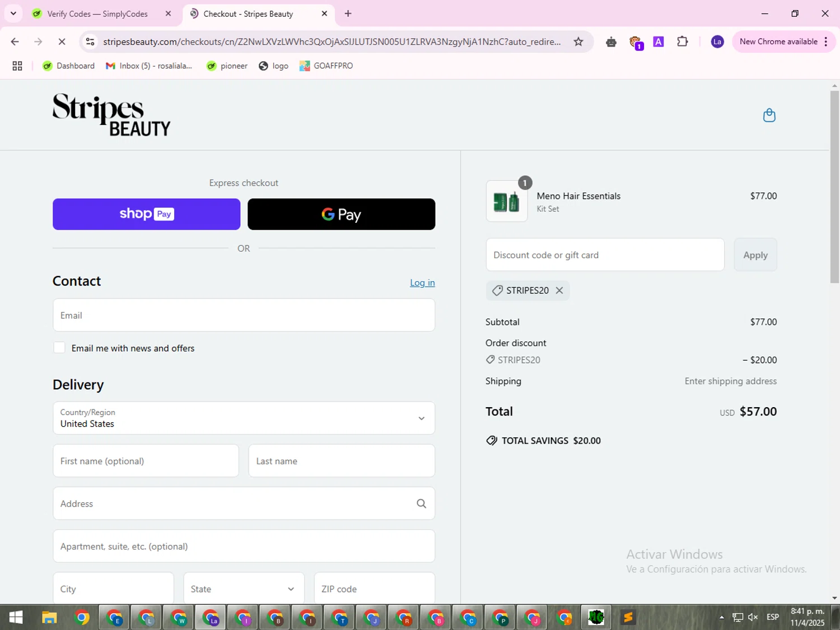The height and width of the screenshot is (630, 840).
Task: Open Sublime Text from taskbar
Action: pos(628,617)
